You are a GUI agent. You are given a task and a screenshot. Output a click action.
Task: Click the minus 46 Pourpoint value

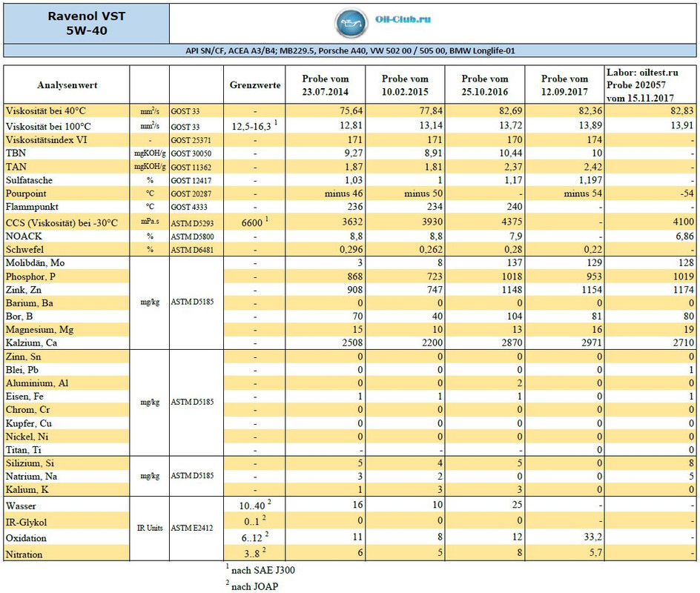[344, 193]
